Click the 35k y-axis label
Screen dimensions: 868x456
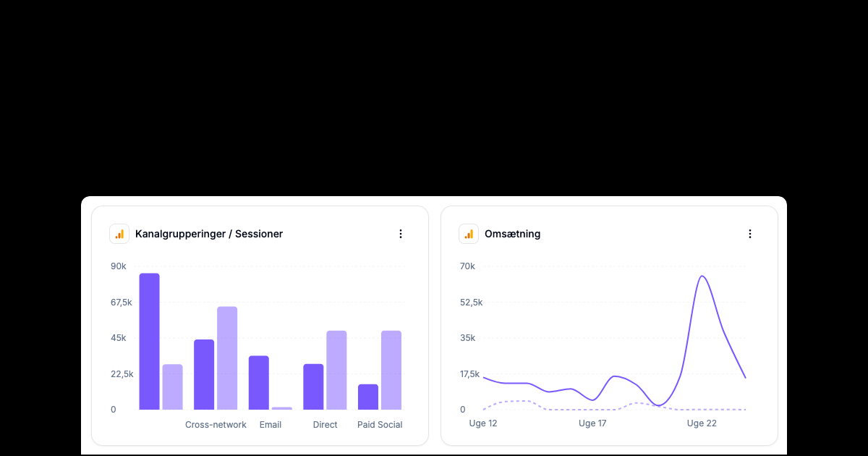tap(468, 338)
